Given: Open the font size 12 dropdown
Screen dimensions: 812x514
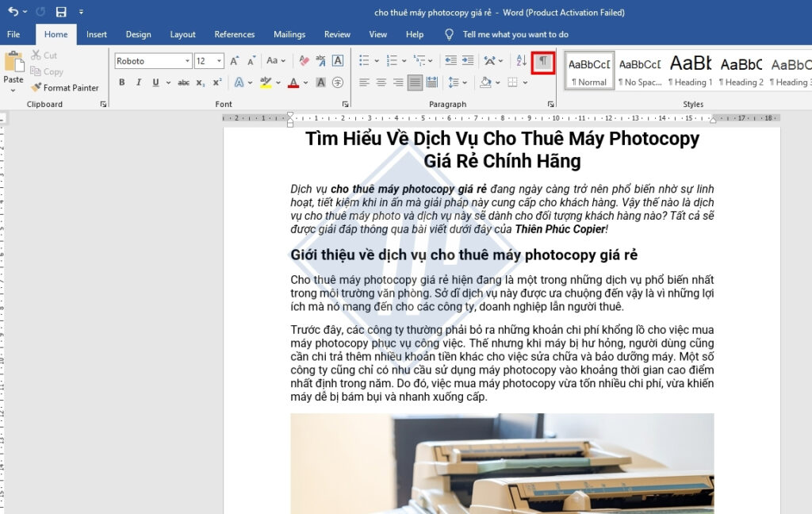Looking at the screenshot, I should [220, 60].
